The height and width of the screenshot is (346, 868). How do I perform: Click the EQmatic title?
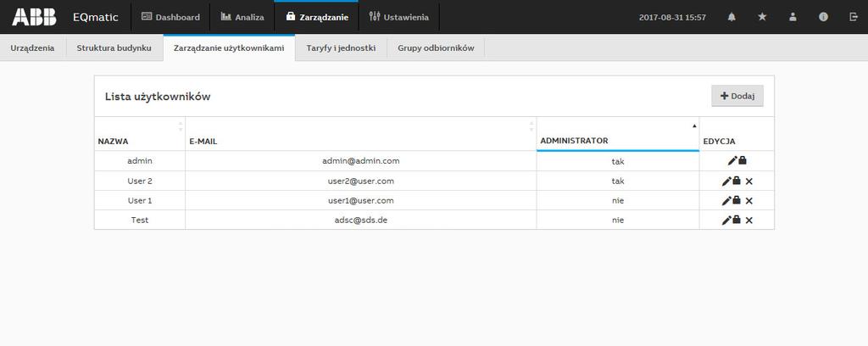coord(95,17)
